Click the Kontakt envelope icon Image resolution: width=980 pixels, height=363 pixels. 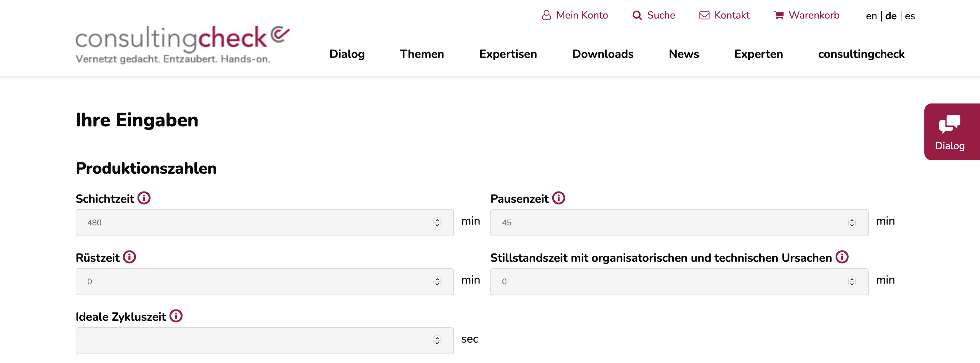[x=704, y=15]
